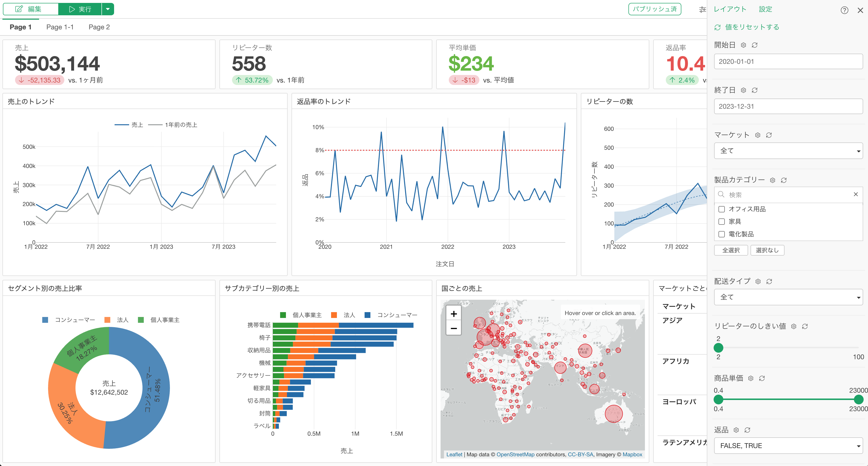Check the オフィス用品 checkbox
Viewport: 868px width, 466px height.
coord(721,209)
